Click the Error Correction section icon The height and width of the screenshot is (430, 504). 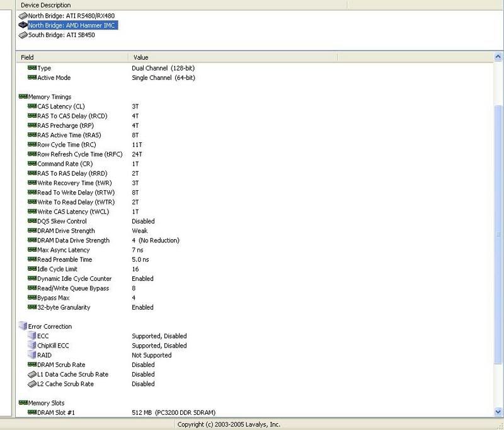(23, 326)
